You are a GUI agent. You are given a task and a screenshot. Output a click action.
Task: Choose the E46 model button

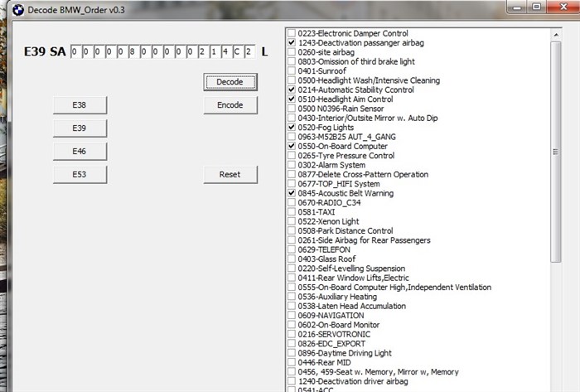click(x=80, y=152)
